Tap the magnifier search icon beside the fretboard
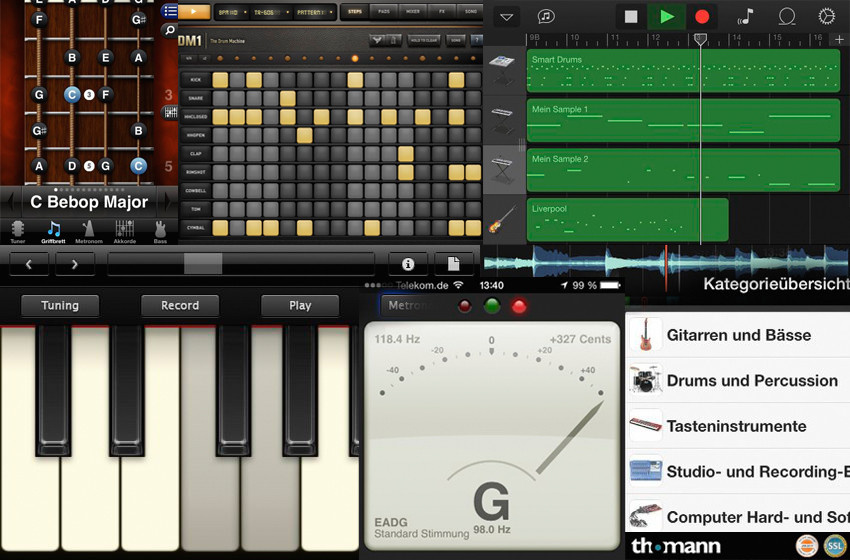850x560 pixels. pyautogui.click(x=170, y=30)
